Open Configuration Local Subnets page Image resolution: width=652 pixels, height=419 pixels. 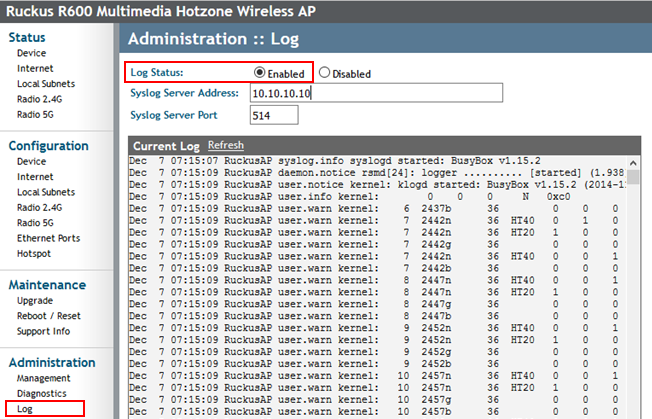tap(46, 192)
